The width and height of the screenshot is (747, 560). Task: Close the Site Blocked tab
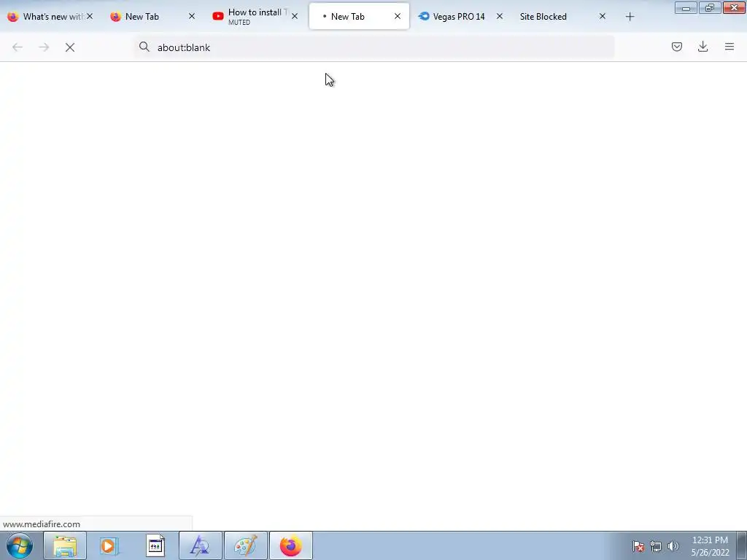(x=602, y=16)
